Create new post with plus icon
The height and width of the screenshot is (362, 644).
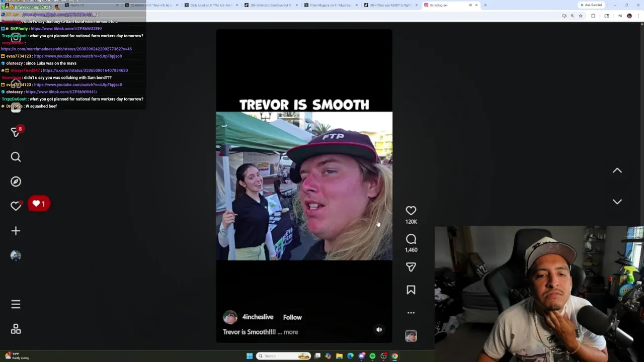click(16, 231)
